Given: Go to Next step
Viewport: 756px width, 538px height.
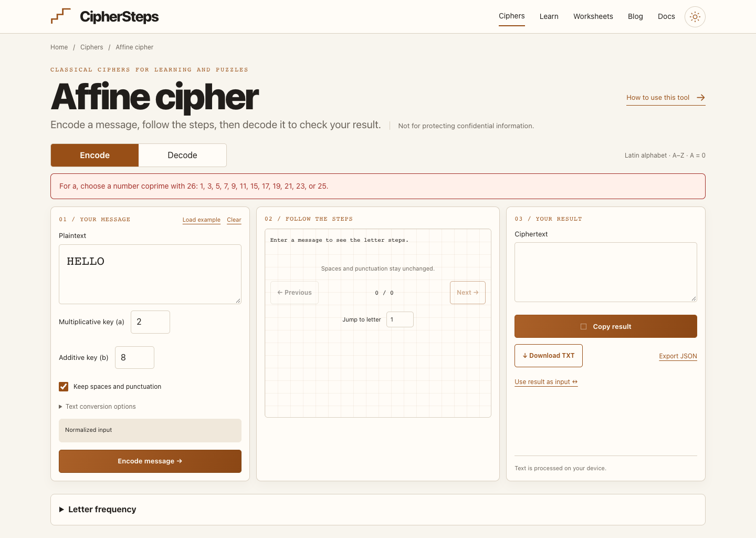Looking at the screenshot, I should coord(468,293).
